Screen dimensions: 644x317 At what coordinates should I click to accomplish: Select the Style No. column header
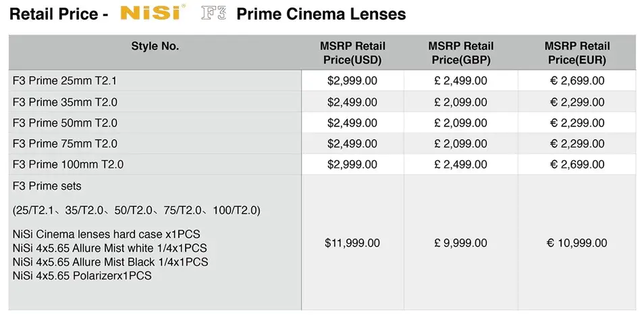[x=155, y=47]
